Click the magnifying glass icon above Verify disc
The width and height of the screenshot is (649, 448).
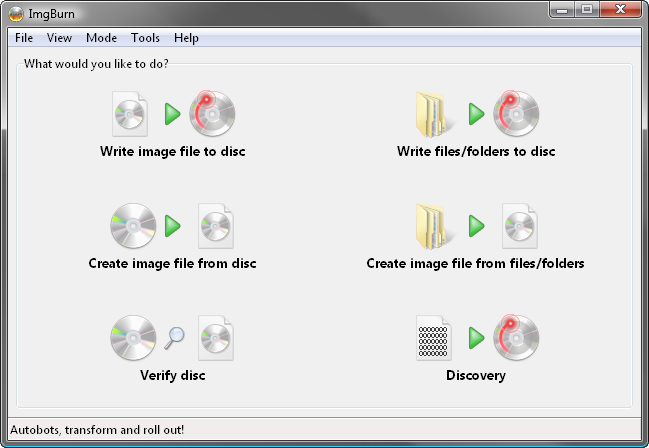pos(174,338)
